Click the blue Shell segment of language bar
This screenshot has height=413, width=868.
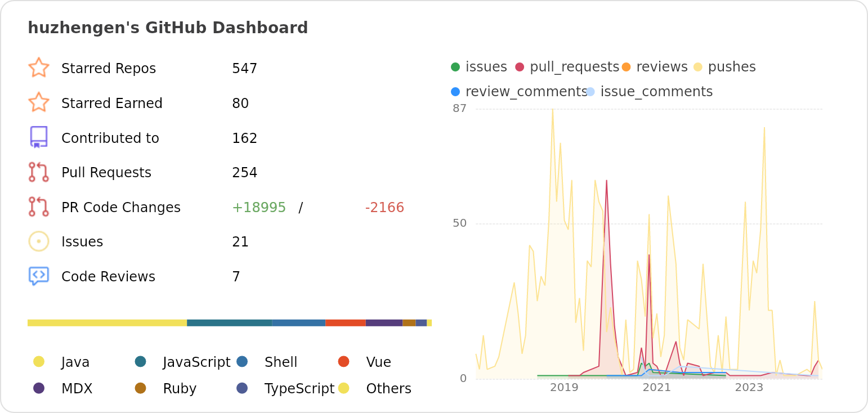299,323
